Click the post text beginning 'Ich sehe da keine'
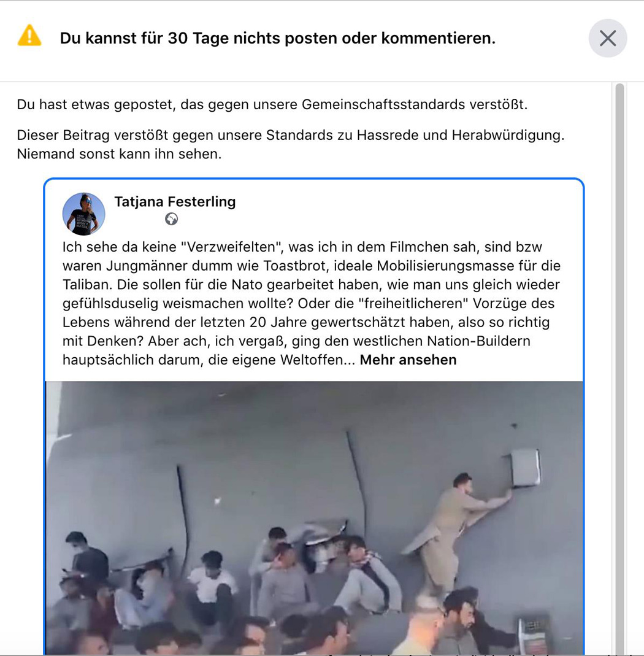This screenshot has height=656, width=644. (x=312, y=303)
